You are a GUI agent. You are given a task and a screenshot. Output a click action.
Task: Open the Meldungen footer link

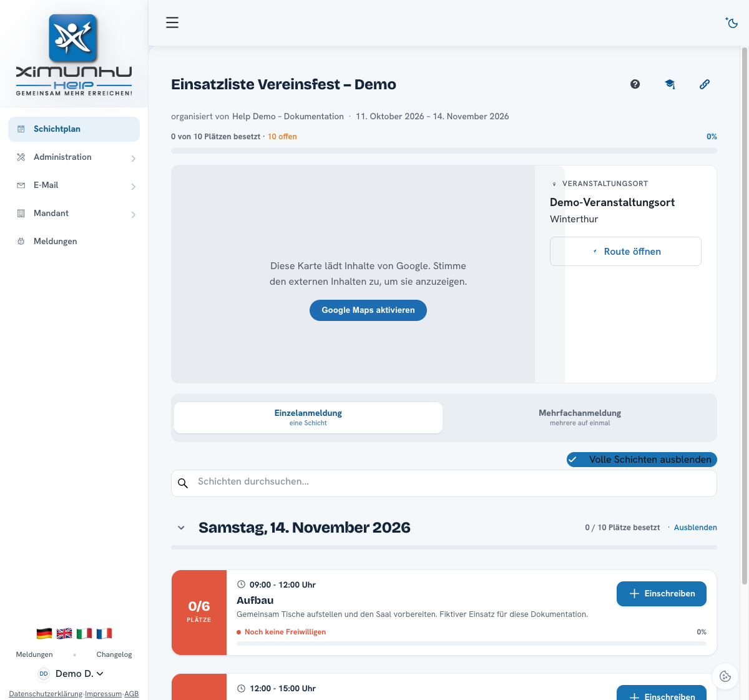(x=34, y=654)
